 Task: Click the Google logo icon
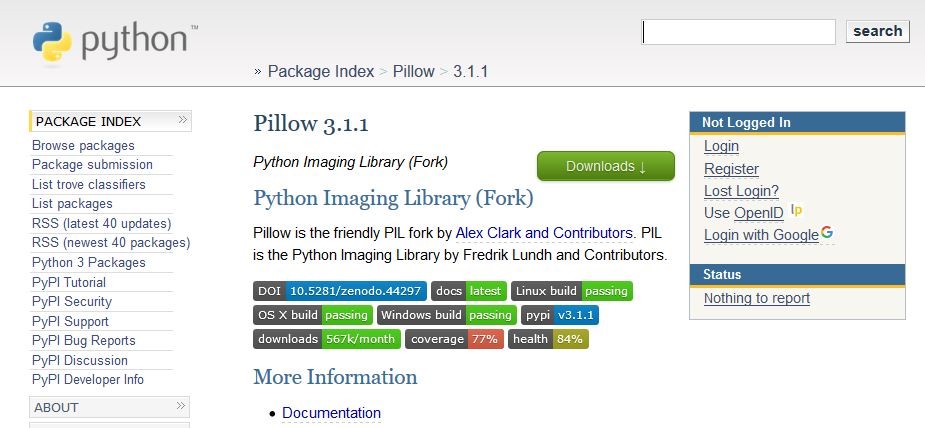[x=827, y=233]
